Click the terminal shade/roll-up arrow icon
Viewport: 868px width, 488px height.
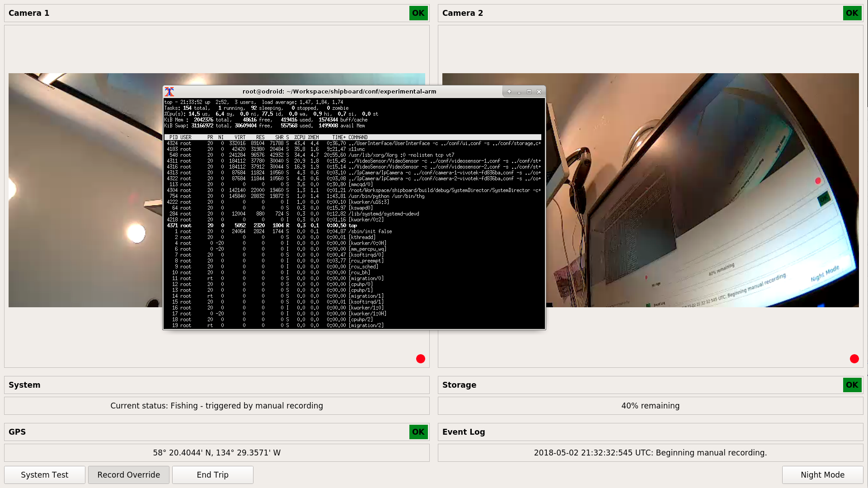click(x=509, y=92)
